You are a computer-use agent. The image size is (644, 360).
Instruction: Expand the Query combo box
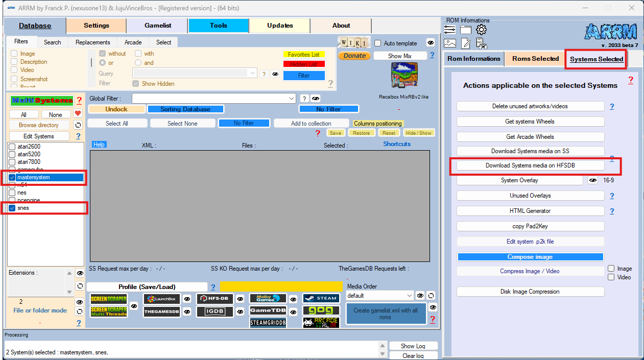point(252,74)
